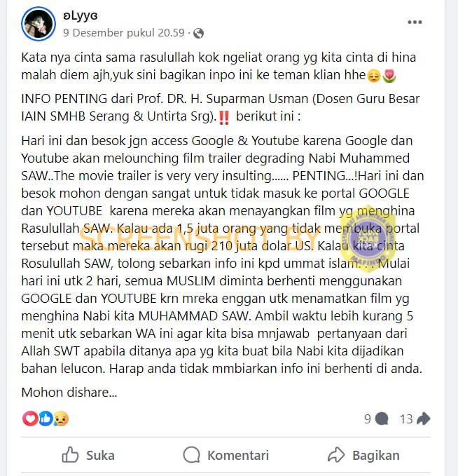This screenshot has height=476, width=458.
Task: Open the ǝLyyɞ profile name link
Action: pyautogui.click(x=81, y=16)
